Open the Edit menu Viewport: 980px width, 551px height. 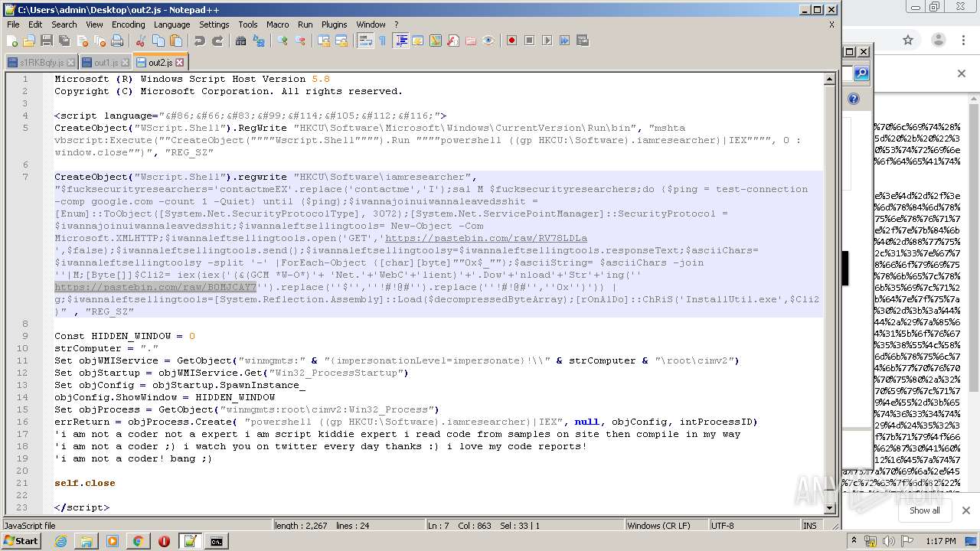click(x=35, y=24)
